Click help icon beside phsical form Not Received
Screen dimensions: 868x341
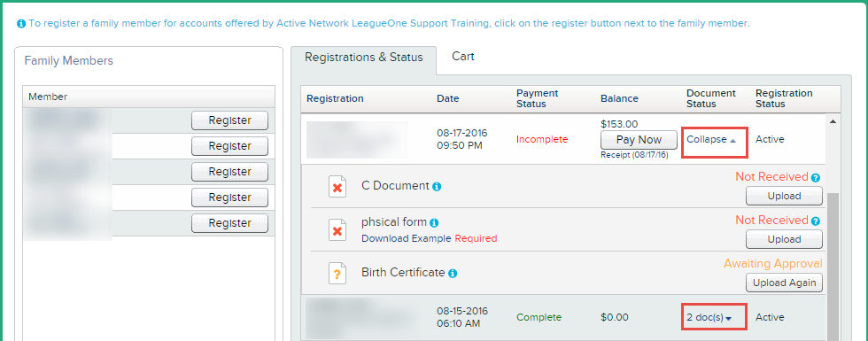[x=816, y=221]
